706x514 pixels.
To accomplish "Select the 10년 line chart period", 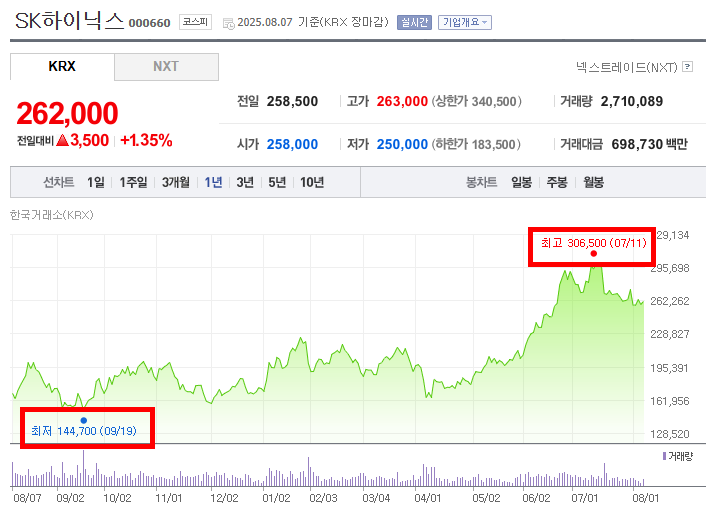I will point(312,182).
